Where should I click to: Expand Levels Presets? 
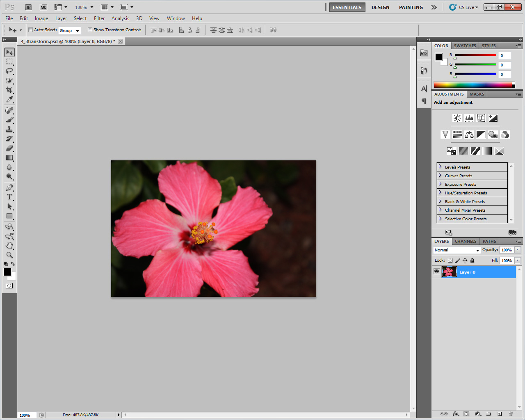(x=440, y=167)
